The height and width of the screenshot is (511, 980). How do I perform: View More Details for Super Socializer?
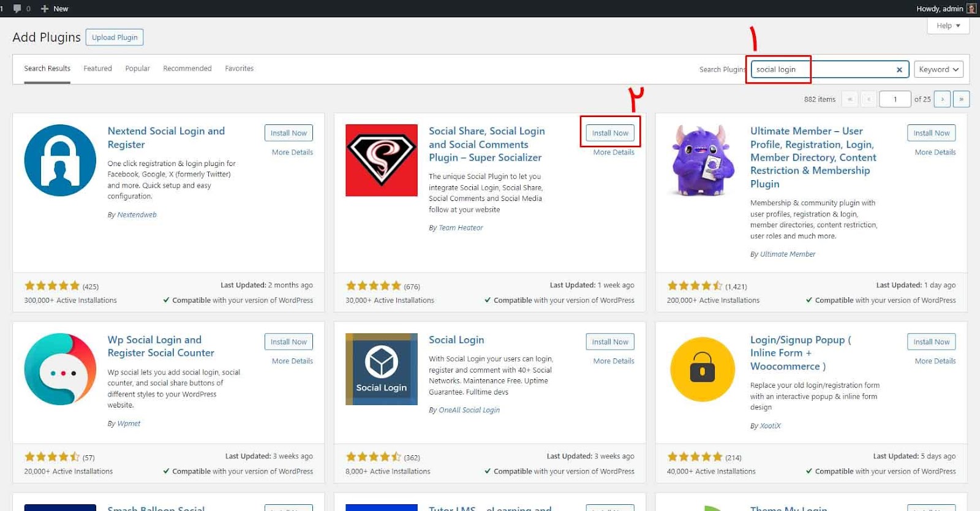pos(614,153)
